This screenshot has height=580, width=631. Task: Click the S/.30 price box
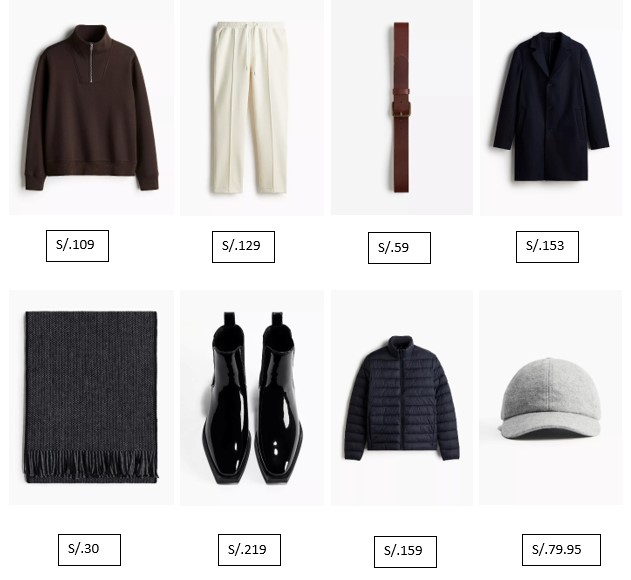click(89, 550)
